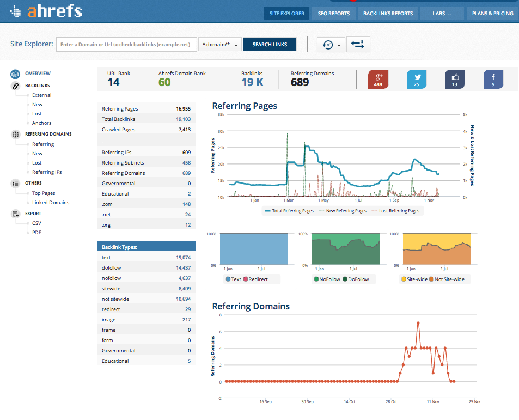
Task: Open Lost under Referring Domains
Action: (36, 163)
